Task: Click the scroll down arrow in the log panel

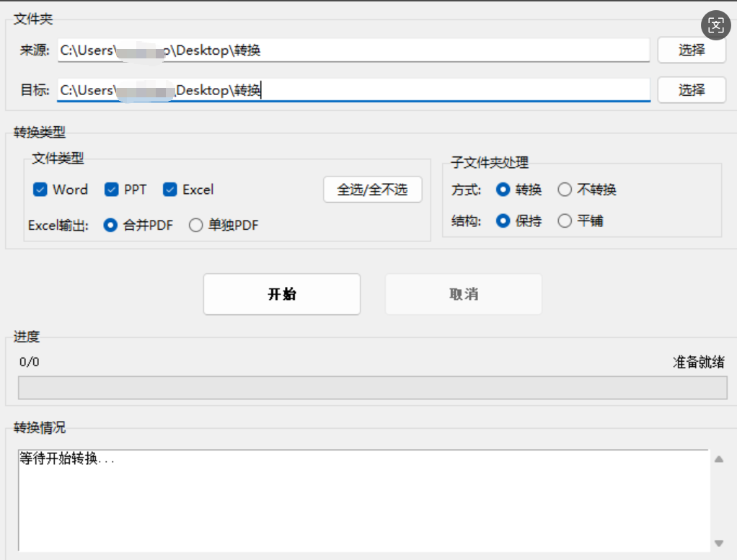Action: (718, 543)
